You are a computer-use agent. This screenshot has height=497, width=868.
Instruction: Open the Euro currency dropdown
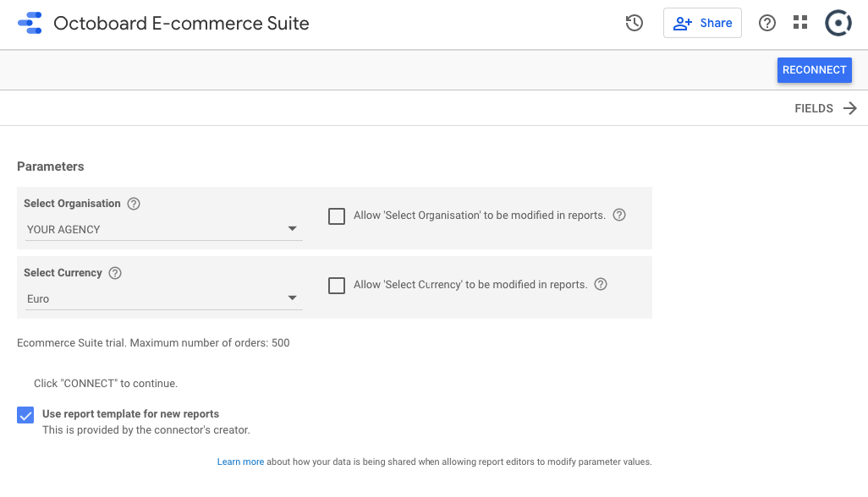click(164, 298)
